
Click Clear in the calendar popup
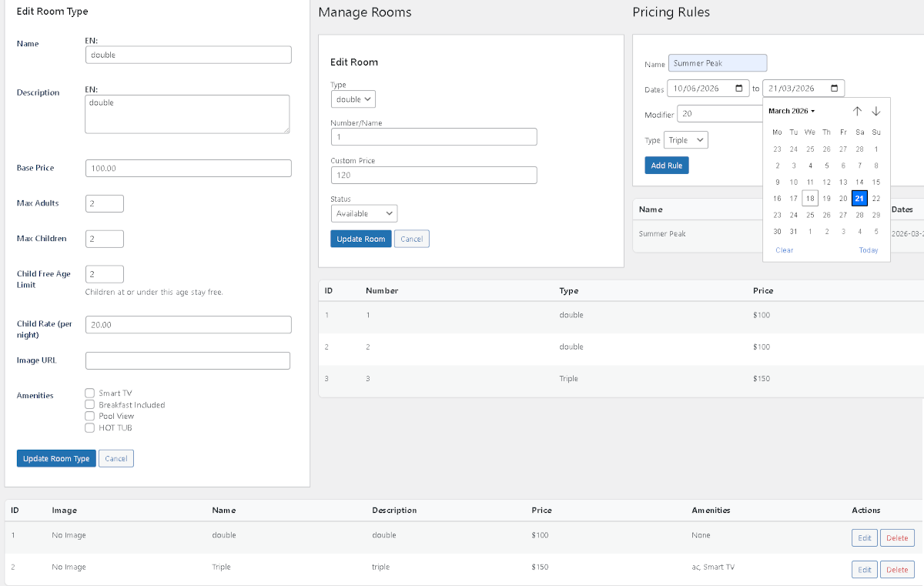(784, 249)
